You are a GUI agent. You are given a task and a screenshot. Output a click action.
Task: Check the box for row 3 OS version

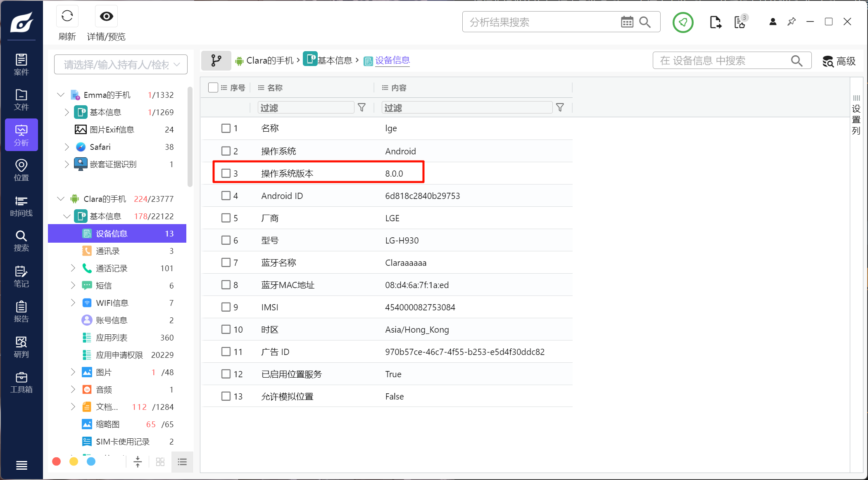(226, 173)
